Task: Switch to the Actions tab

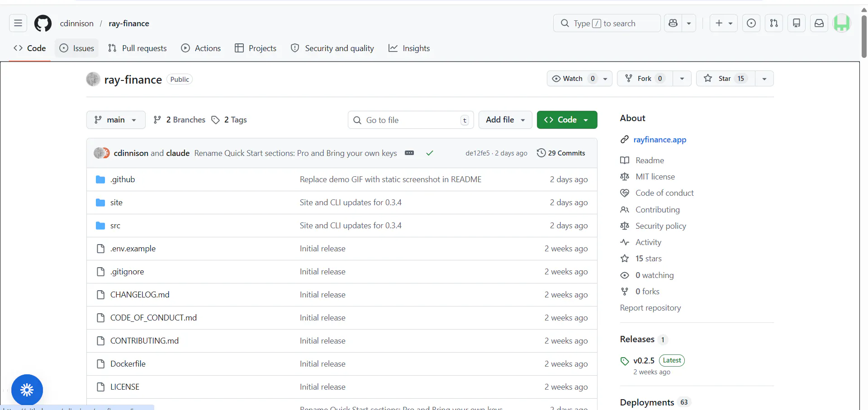Action: coord(201,48)
